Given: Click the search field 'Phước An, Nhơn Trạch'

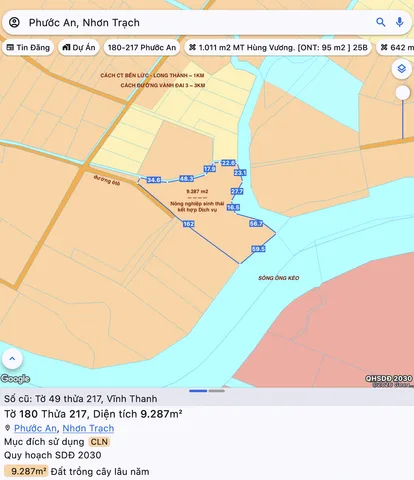Looking at the screenshot, I should [207, 22].
